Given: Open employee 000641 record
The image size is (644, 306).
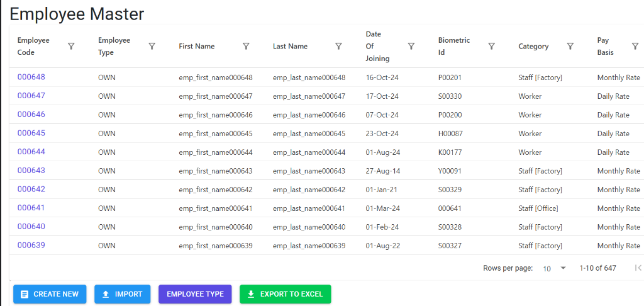Looking at the screenshot, I should [x=31, y=208].
